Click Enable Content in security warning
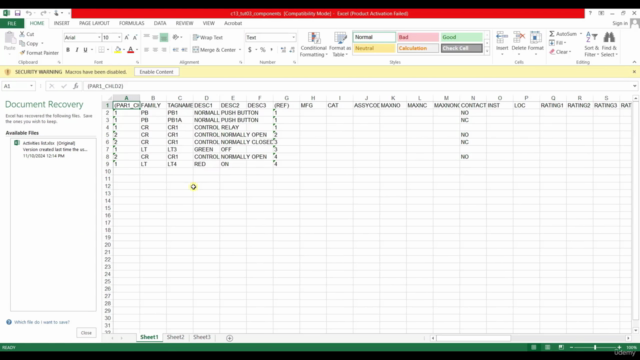The height and width of the screenshot is (360, 640). 156,72
